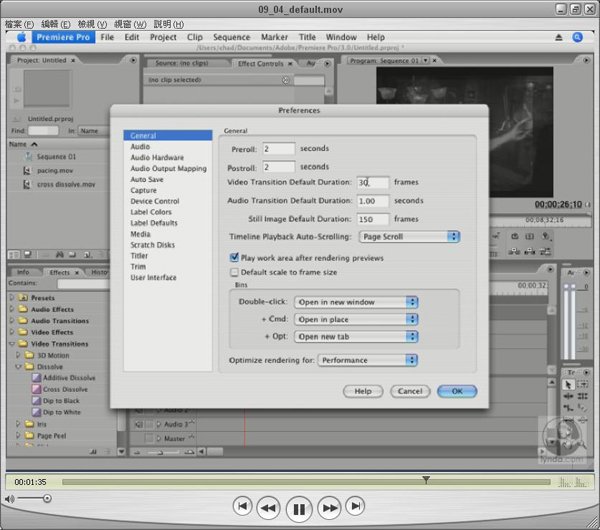Toggle Play work area after rendering previews
The image size is (600, 530).
pos(234,258)
